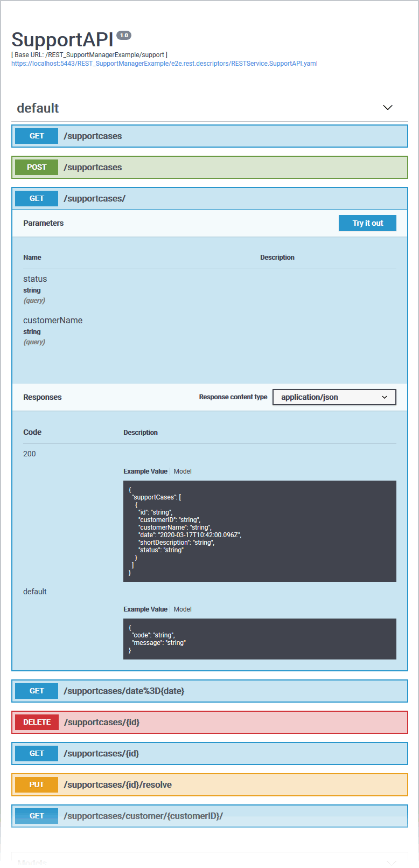The height and width of the screenshot is (868, 419).
Task: Switch to Model tab for default response
Action: pyautogui.click(x=183, y=609)
